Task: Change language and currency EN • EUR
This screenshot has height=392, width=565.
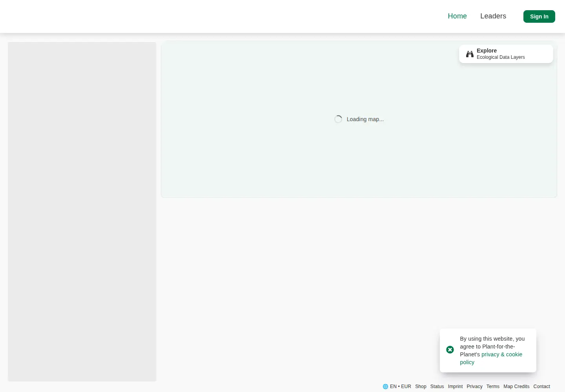Action: 397,387
